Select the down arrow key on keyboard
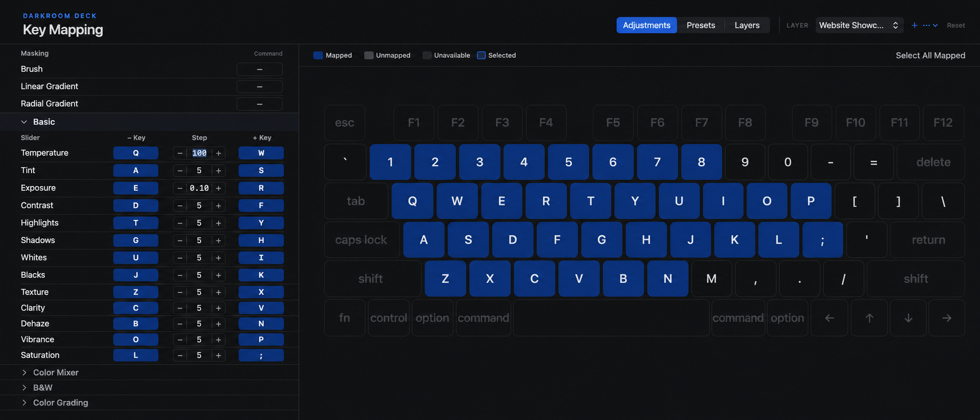 tap(908, 318)
